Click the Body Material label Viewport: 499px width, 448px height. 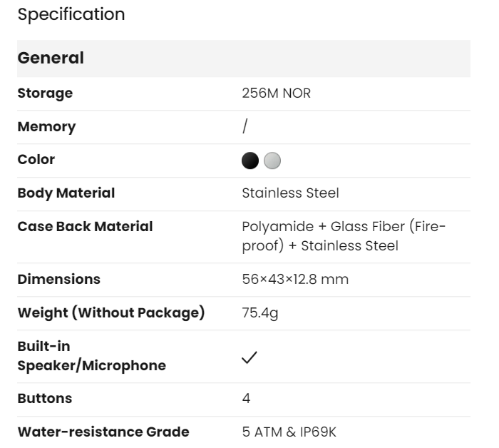point(66,193)
